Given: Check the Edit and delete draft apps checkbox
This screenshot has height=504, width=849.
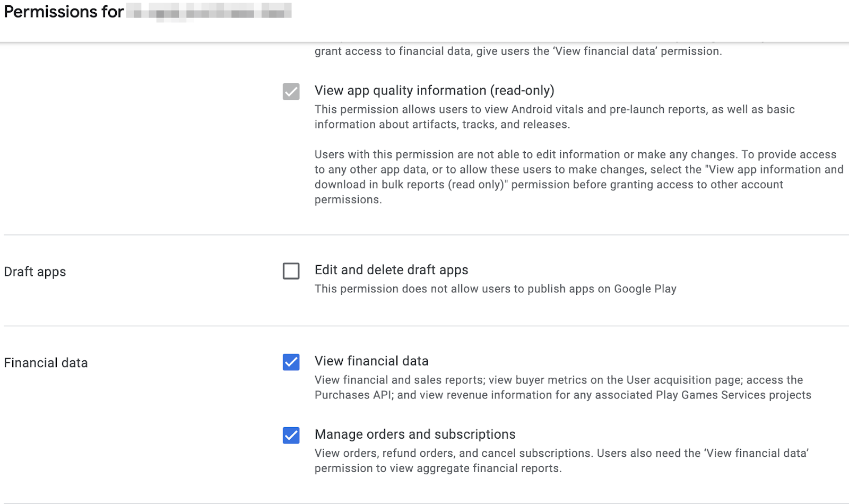Looking at the screenshot, I should click(x=291, y=271).
